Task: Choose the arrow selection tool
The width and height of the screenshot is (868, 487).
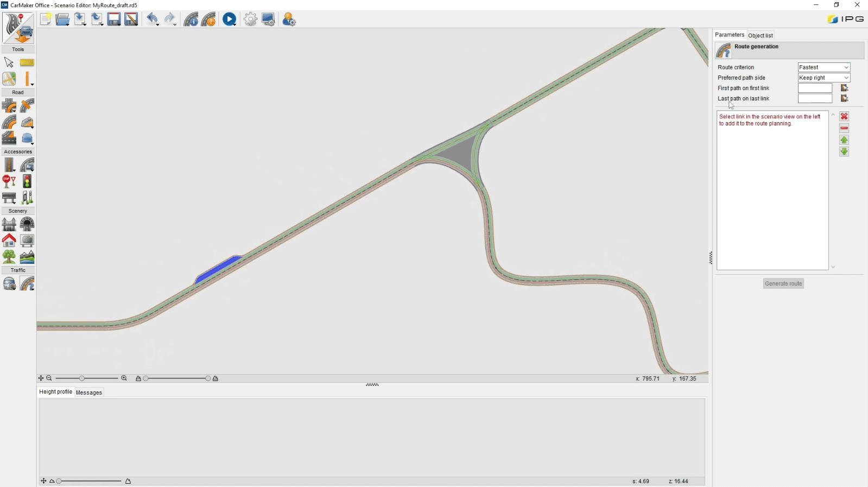Action: 9,62
